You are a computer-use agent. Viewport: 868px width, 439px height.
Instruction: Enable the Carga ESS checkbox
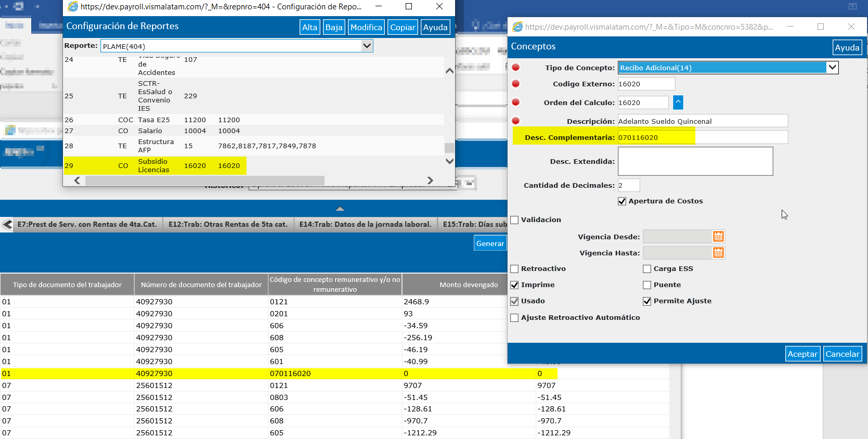(647, 269)
